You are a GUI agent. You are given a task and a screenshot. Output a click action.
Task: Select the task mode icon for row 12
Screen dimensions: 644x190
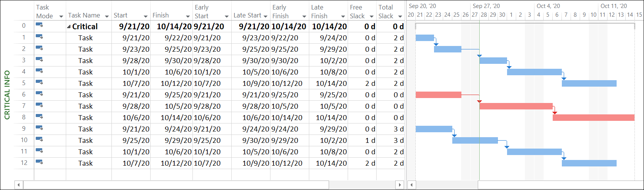[x=39, y=162]
